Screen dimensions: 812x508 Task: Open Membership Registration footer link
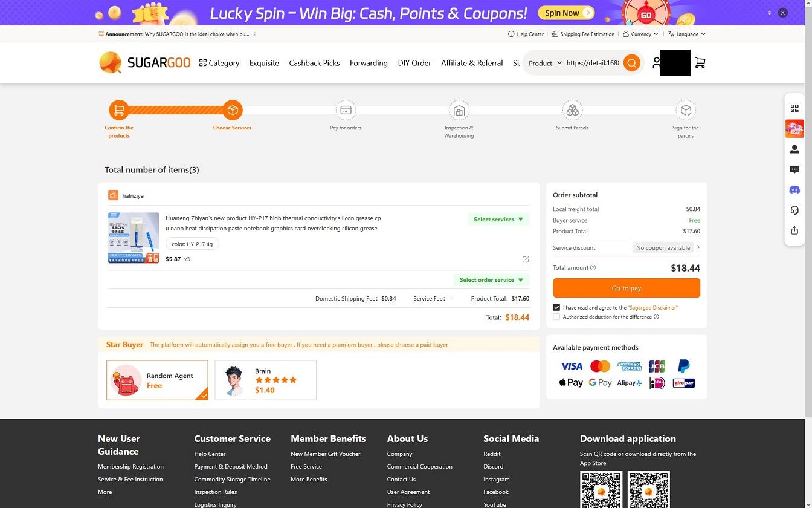(x=130, y=467)
